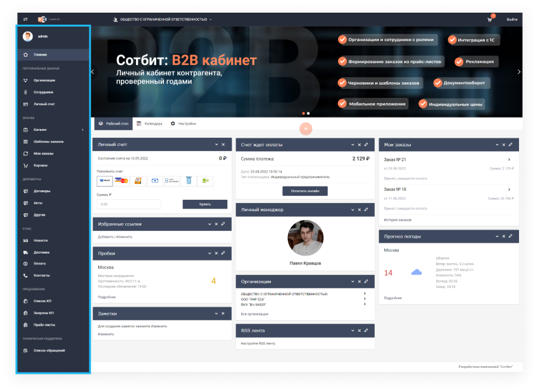Open the Настройки tab
This screenshot has height=392, width=538.
point(184,123)
